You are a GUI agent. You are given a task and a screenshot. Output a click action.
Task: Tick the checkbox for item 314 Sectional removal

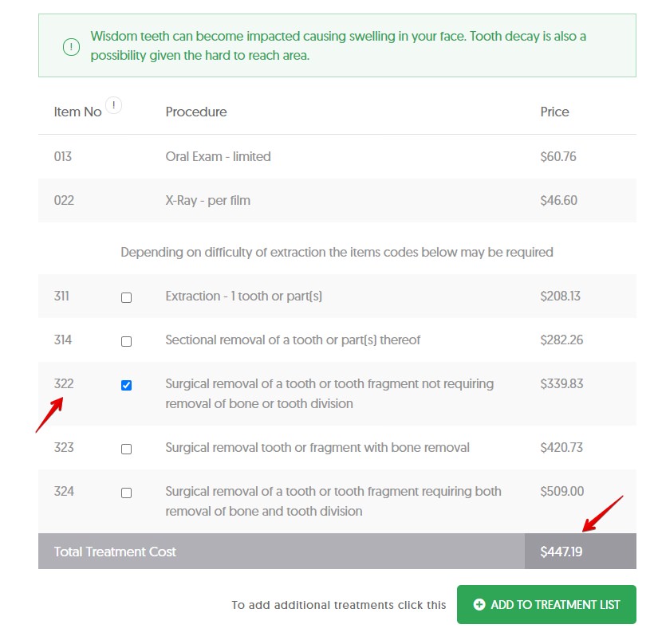126,341
